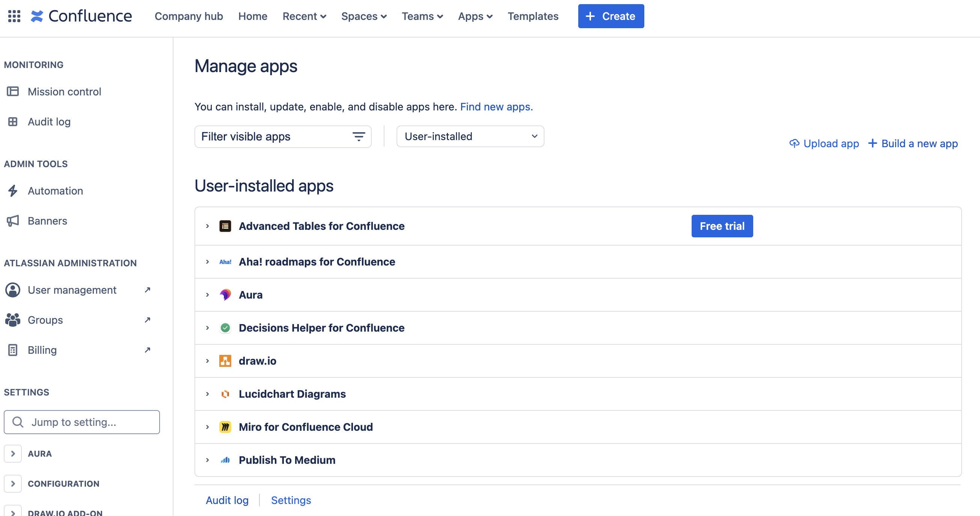This screenshot has width=980, height=516.
Task: Open the Spaces menu
Action: (364, 16)
